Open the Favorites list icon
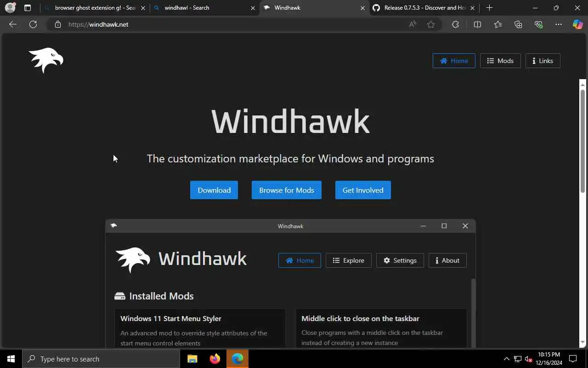This screenshot has height=368, width=588. coord(498,24)
